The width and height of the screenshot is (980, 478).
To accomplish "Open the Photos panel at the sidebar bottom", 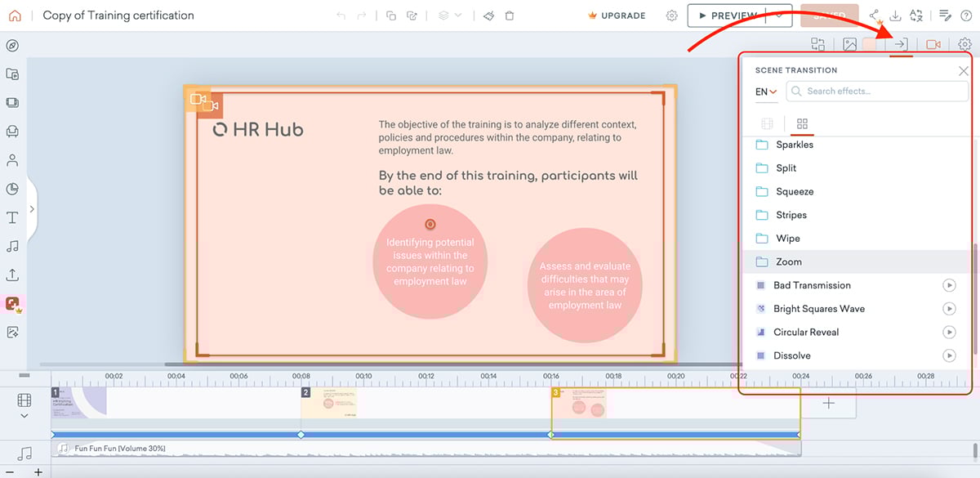I will click(x=12, y=332).
